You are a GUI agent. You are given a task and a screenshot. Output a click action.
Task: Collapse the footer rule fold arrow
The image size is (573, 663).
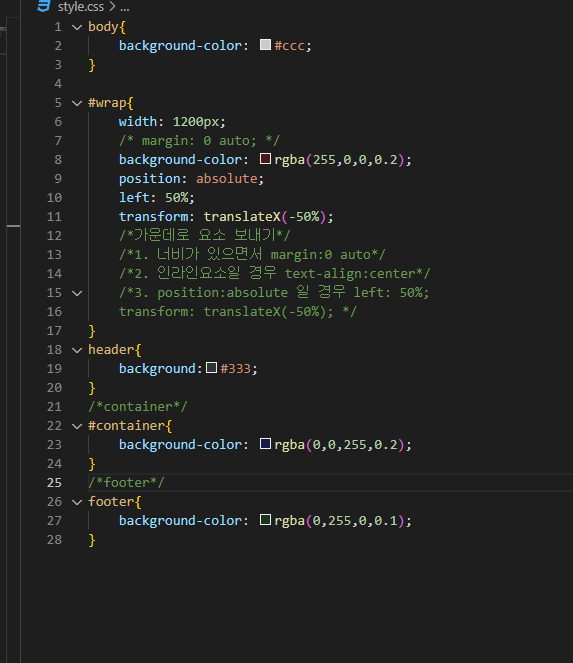[77, 502]
